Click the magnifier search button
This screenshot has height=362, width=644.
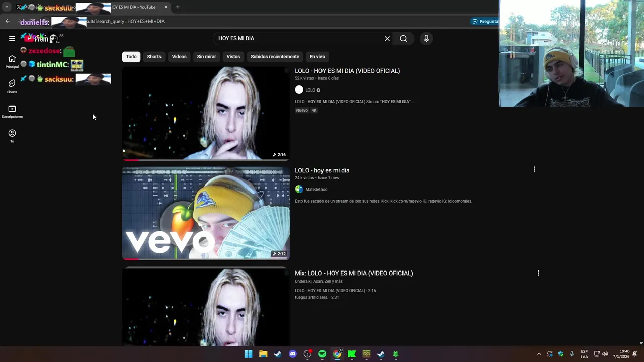[x=404, y=38]
